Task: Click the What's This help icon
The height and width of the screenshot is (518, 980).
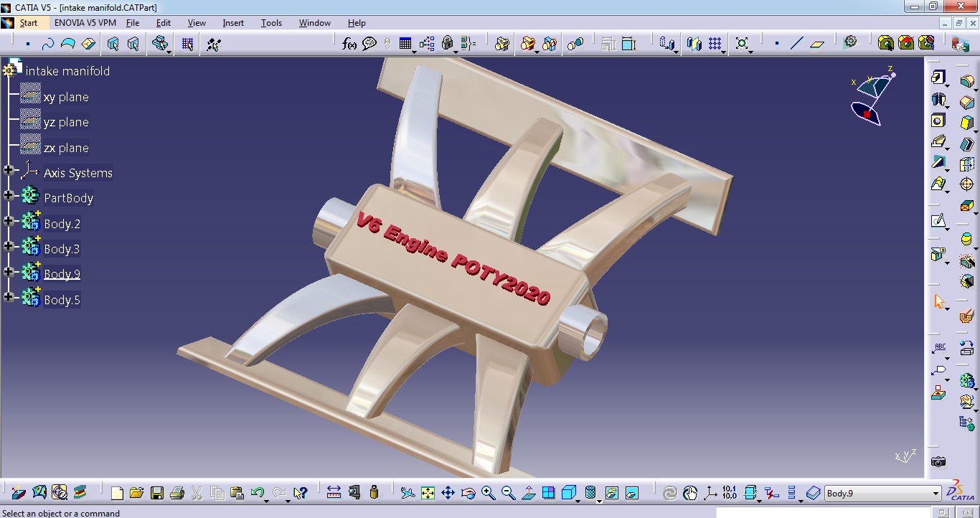Action: 300,492
